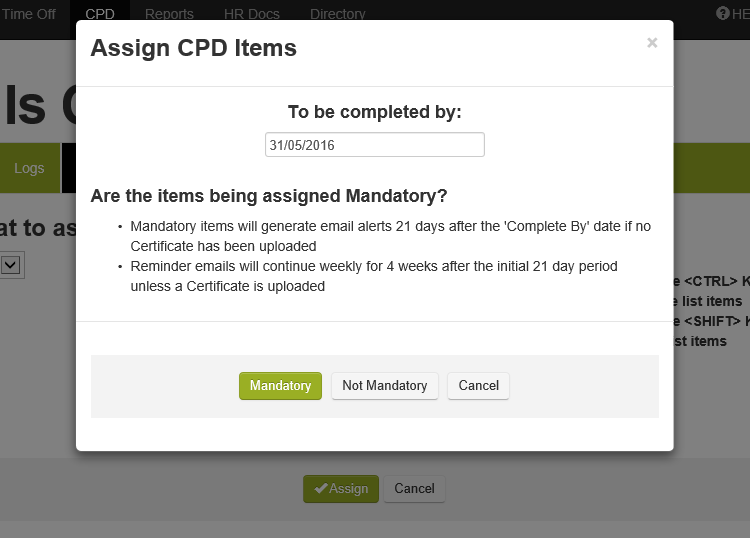Click the 'To be completed by:' label

coord(374,112)
